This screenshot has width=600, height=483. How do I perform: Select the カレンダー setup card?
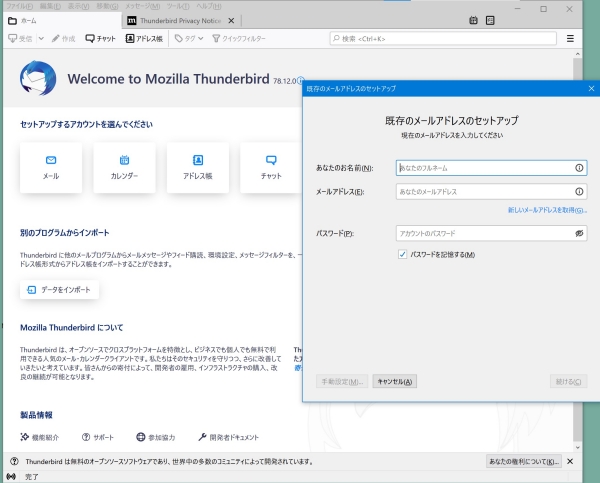point(124,168)
